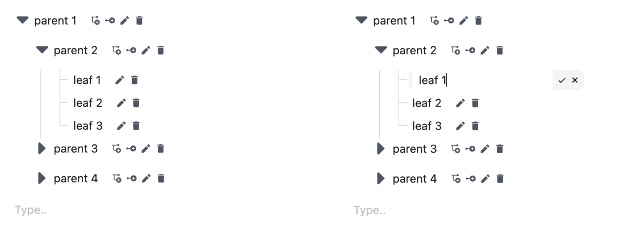Add a sibling node next to parent 3
Viewport: 644px width, 228px height.
pyautogui.click(x=131, y=148)
